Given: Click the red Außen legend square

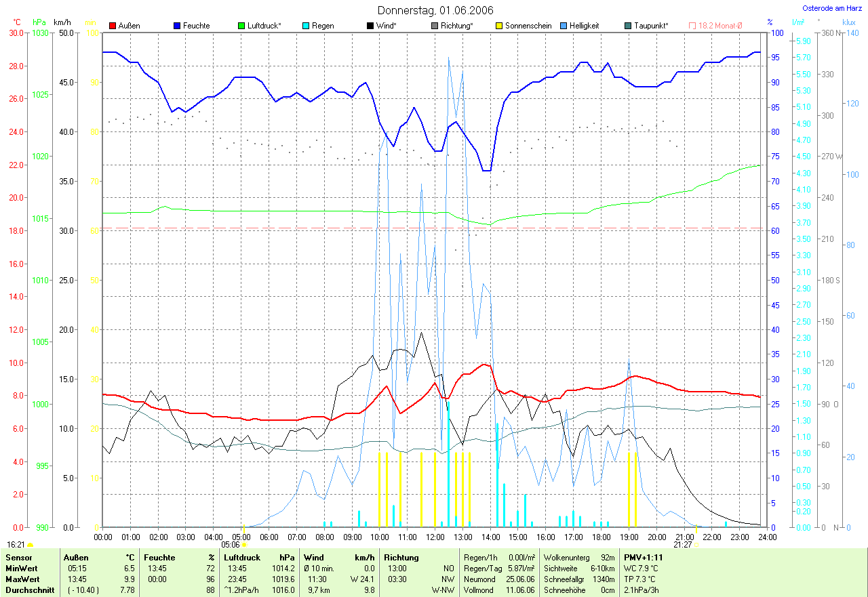Looking at the screenshot, I should click(x=113, y=26).
